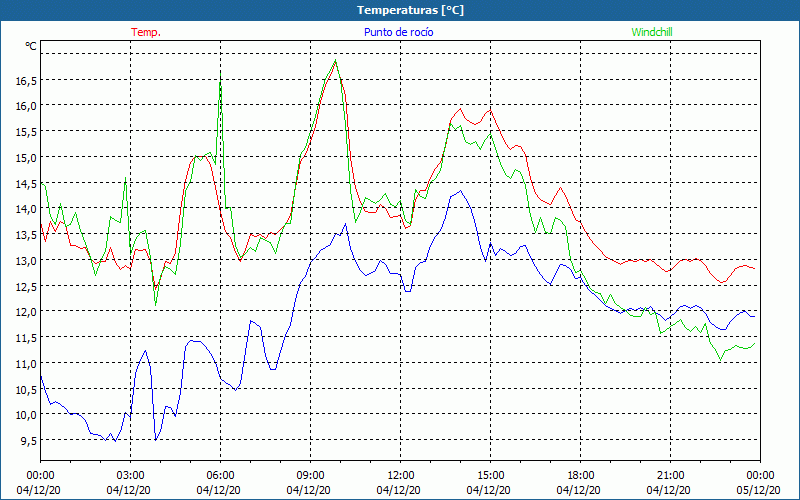The width and height of the screenshot is (800, 500).
Task: Click the 16,5 y-axis value
Action: tap(25, 80)
